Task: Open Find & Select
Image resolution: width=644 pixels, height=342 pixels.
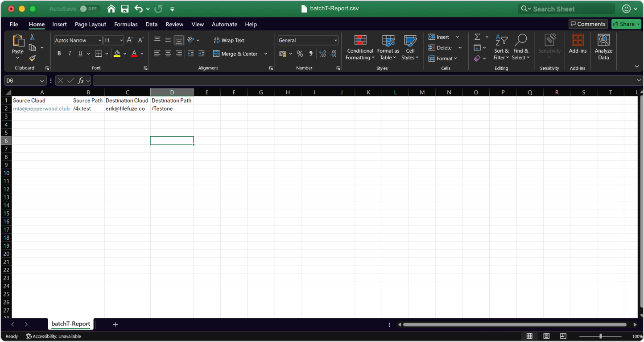Action: pyautogui.click(x=520, y=48)
